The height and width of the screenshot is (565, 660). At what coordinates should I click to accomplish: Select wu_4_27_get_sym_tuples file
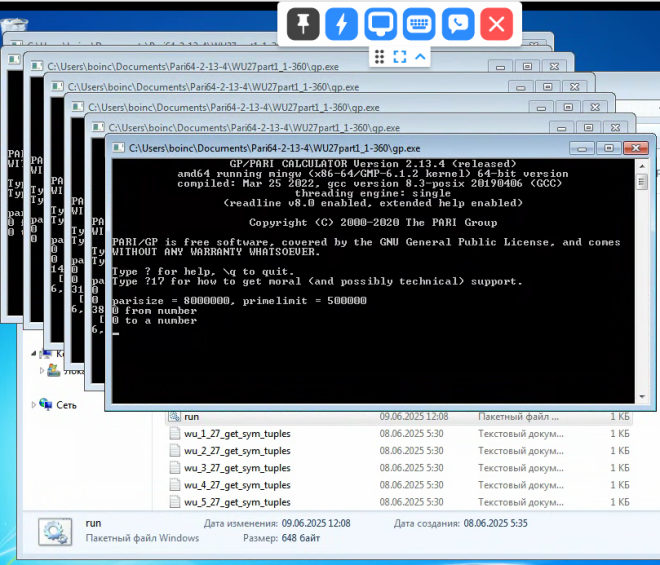click(x=399, y=485)
